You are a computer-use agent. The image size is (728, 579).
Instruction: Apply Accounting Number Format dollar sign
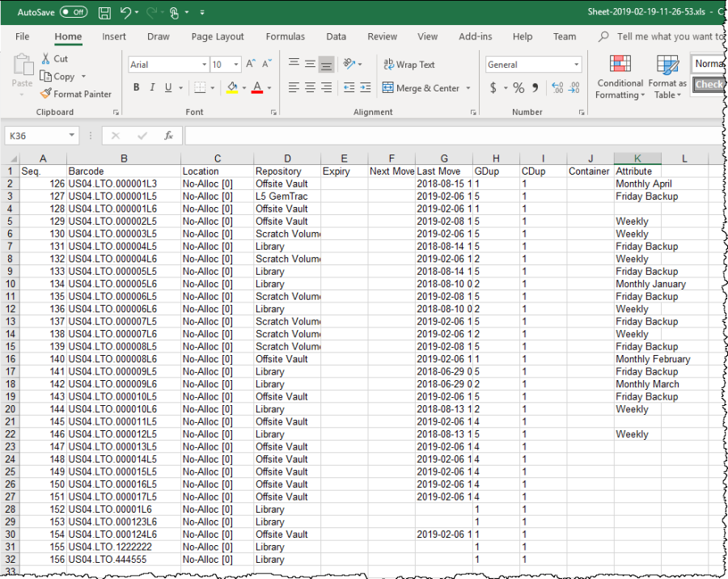493,87
